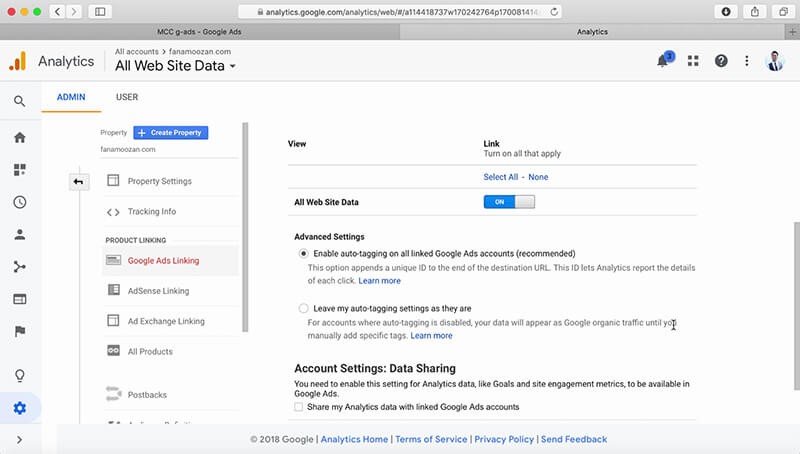800x454 pixels.
Task: Click All accounts breadcrumb
Action: point(137,52)
